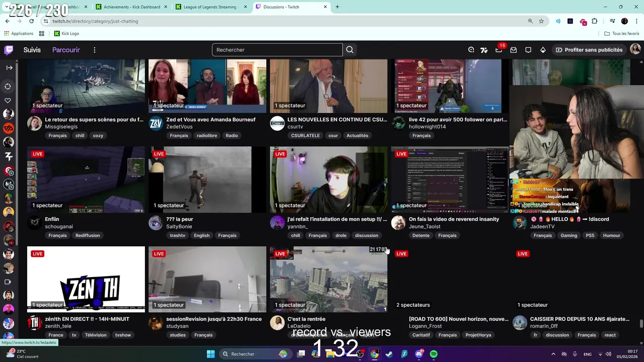This screenshot has height=362, width=644.
Task: Click the studysan channel avatar
Action: (x=156, y=322)
